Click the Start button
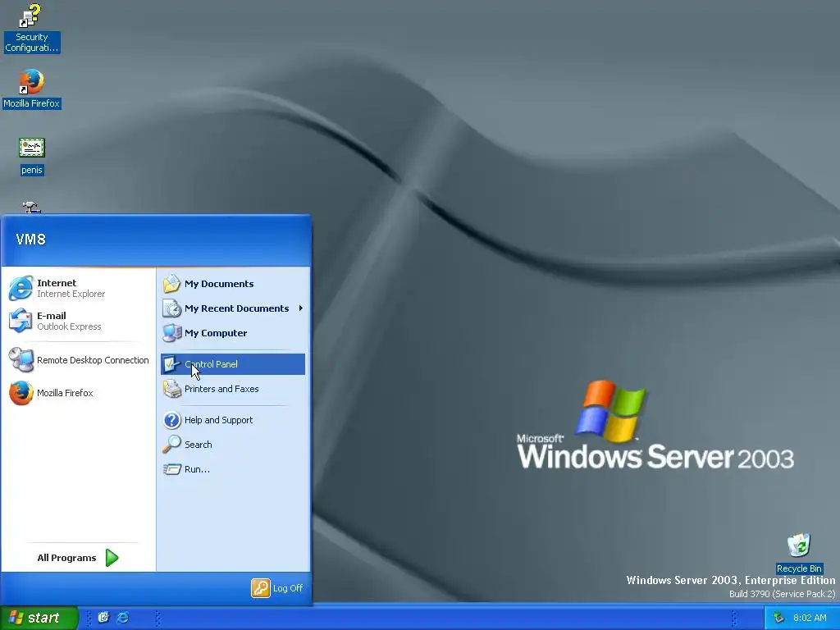 (39, 618)
